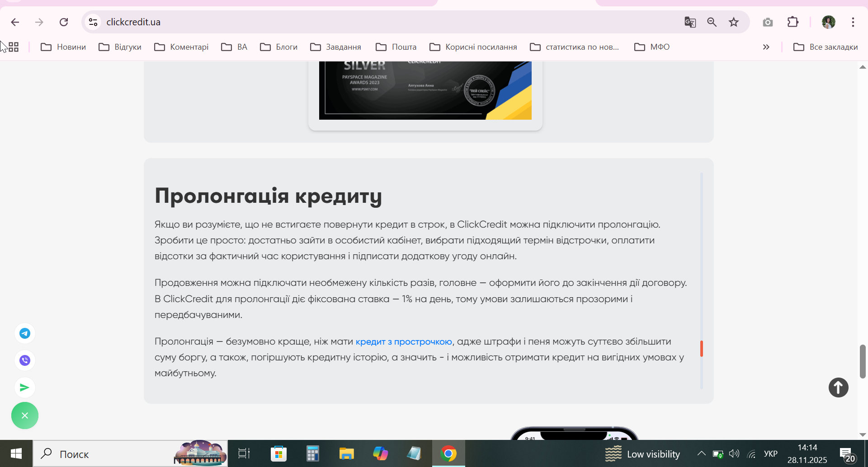868x467 pixels.
Task: Open the Low visibility weather widget
Action: pyautogui.click(x=642, y=454)
